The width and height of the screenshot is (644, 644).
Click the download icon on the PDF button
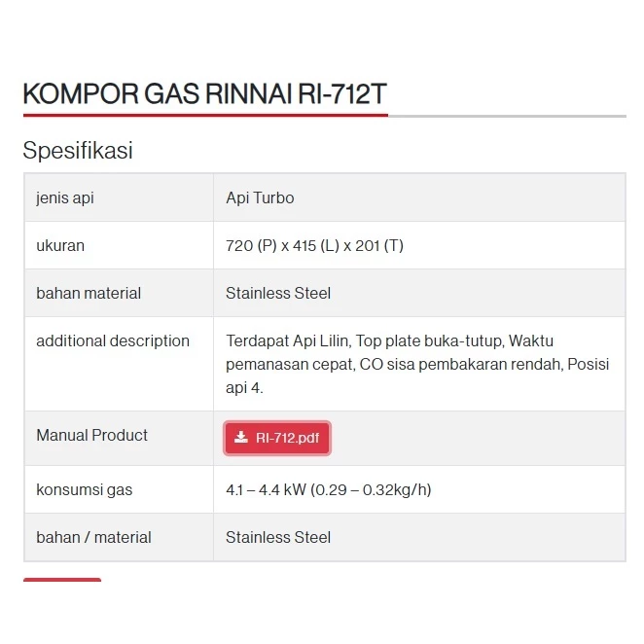tap(241, 438)
